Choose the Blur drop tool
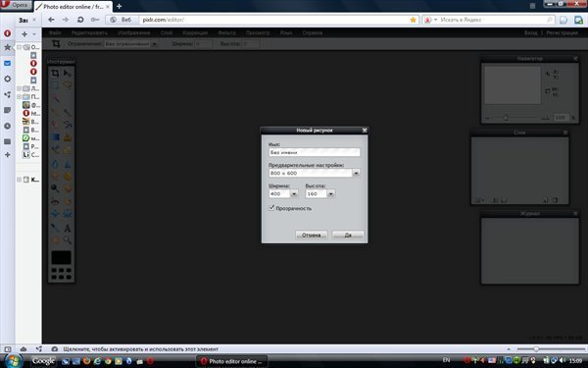588x368 pixels. pos(55,164)
